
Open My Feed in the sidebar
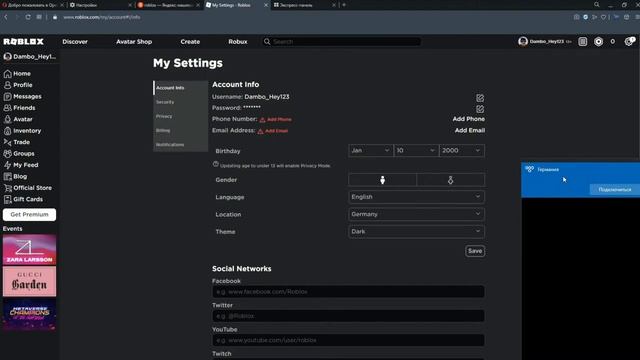[21, 165]
